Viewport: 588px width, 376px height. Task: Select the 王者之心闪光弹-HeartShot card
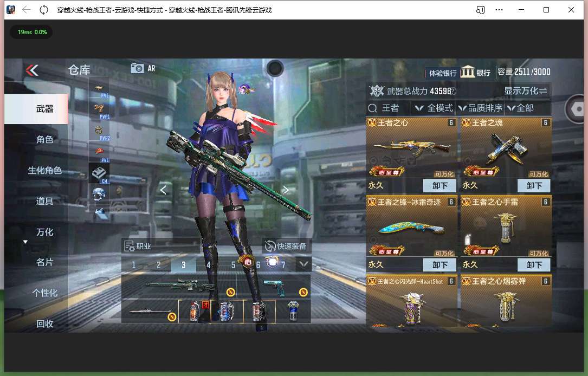click(x=412, y=301)
